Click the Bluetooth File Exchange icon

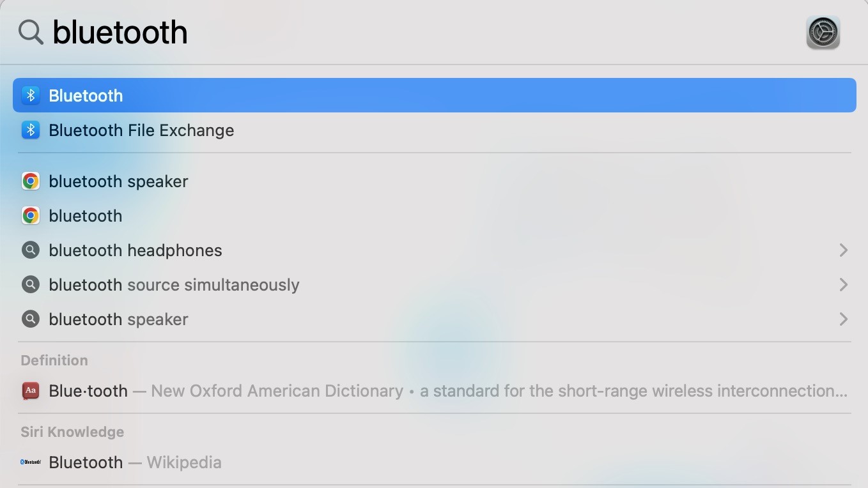click(x=31, y=130)
